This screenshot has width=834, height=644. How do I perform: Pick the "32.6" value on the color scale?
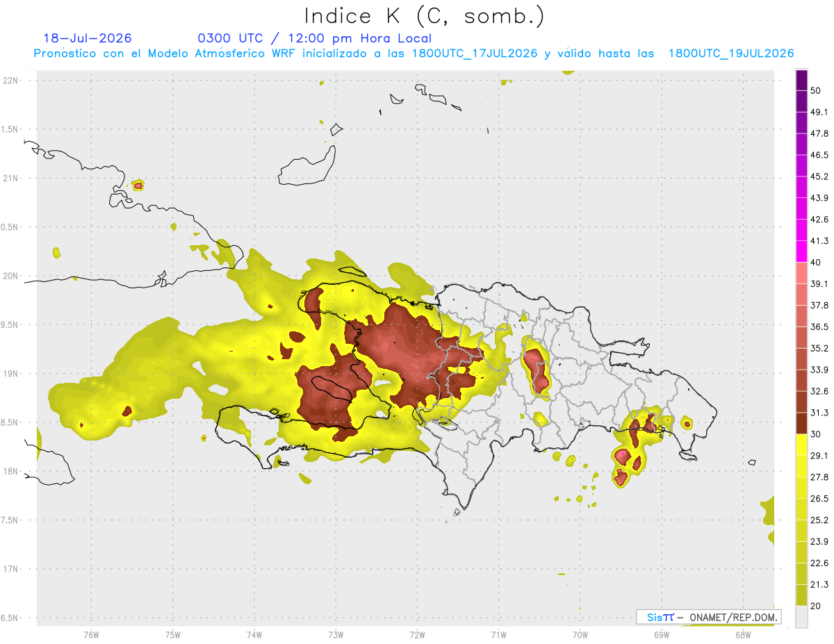[819, 391]
